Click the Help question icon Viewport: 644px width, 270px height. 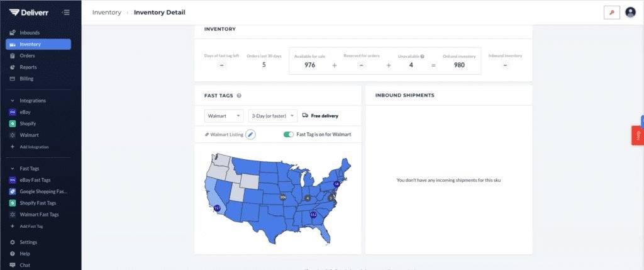click(x=13, y=254)
